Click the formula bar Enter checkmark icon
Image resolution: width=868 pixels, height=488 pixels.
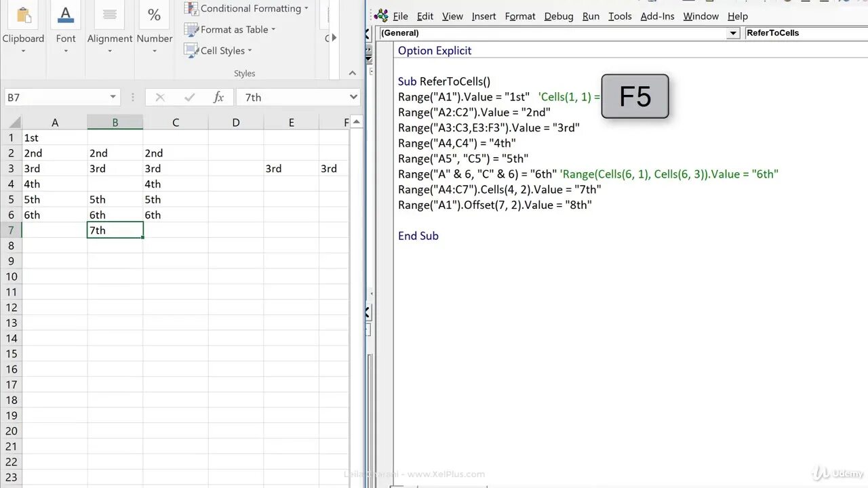[189, 98]
